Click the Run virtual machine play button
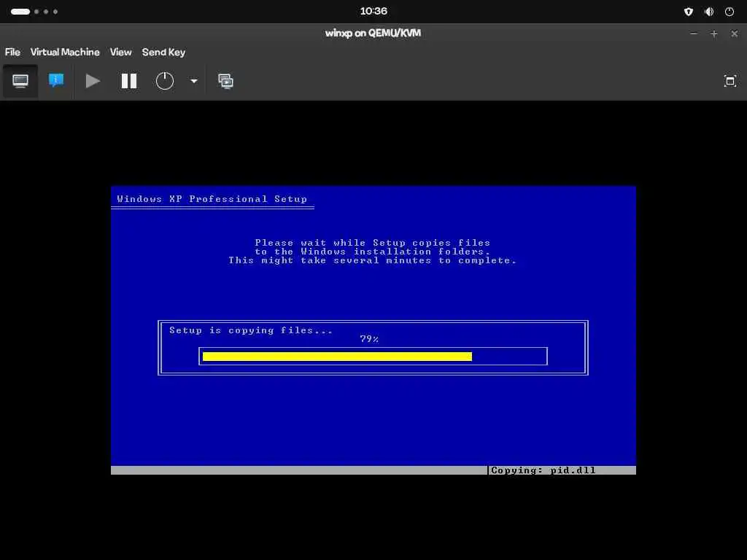Image resolution: width=747 pixels, height=560 pixels. tap(93, 81)
